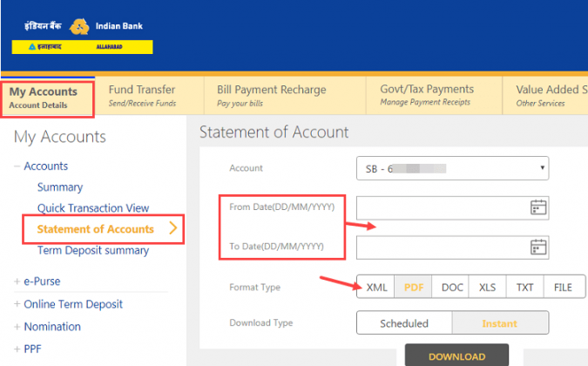Select XML format type
Screen dimensions: 588x366
click(x=375, y=288)
